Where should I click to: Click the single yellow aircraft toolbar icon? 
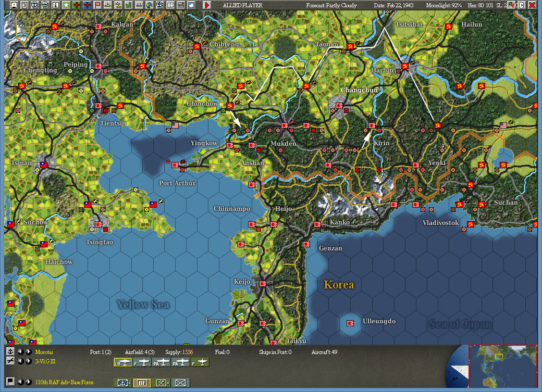[x=107, y=5]
